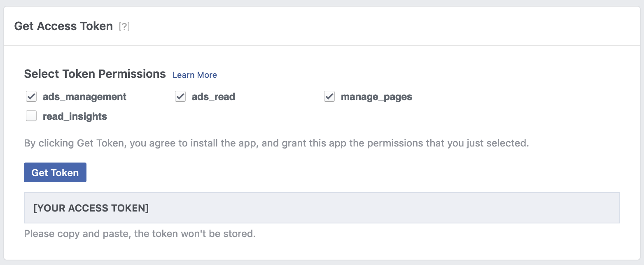Click the manage_pages label text
The width and height of the screenshot is (644, 265).
click(376, 96)
